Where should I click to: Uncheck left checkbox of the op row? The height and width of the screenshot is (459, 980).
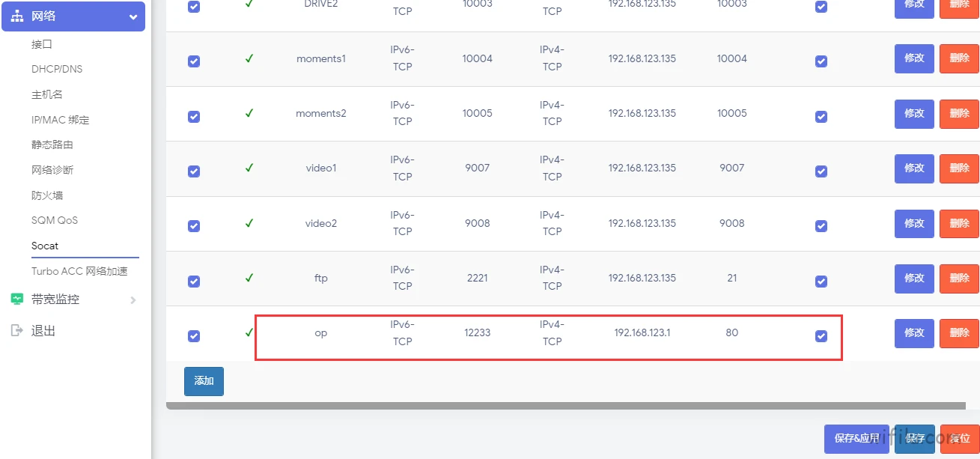[x=194, y=336]
